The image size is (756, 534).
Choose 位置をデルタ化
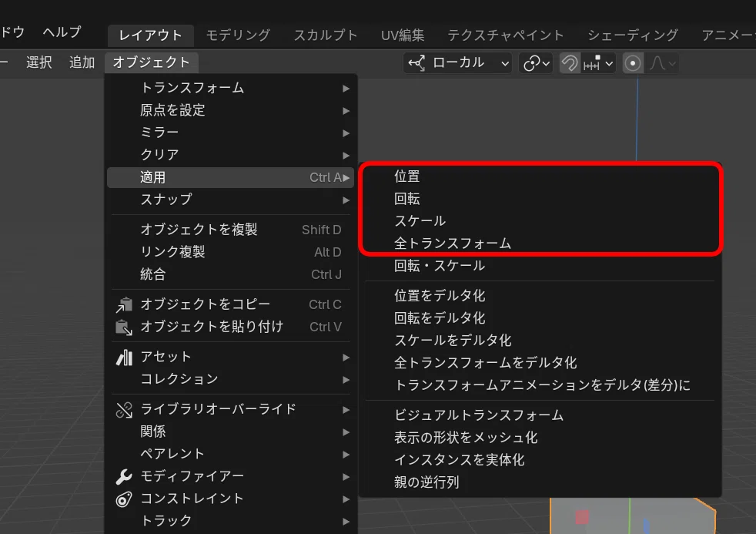click(x=540, y=296)
